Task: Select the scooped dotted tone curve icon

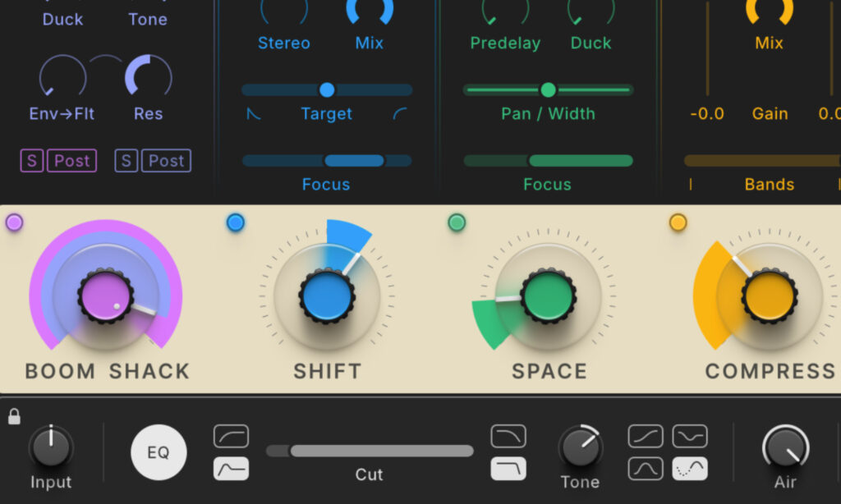Action: pos(689,469)
